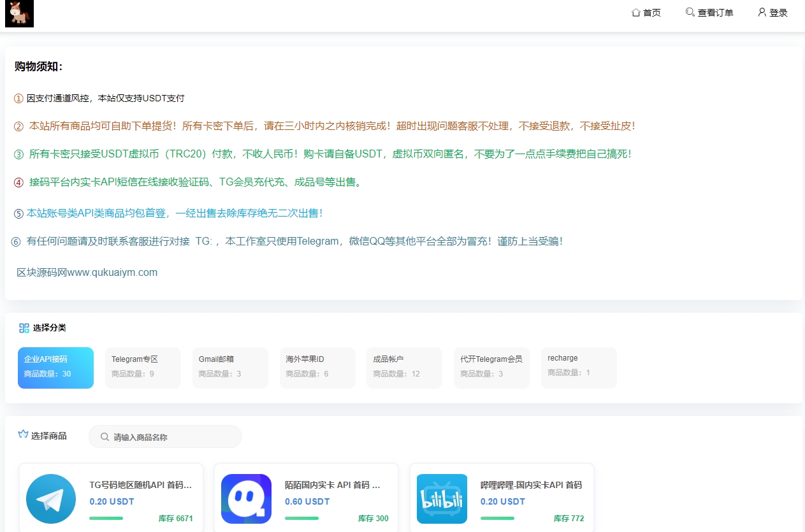Click notice line ③ about TRC20 付款
This screenshot has width=805, height=532.
click(323, 154)
